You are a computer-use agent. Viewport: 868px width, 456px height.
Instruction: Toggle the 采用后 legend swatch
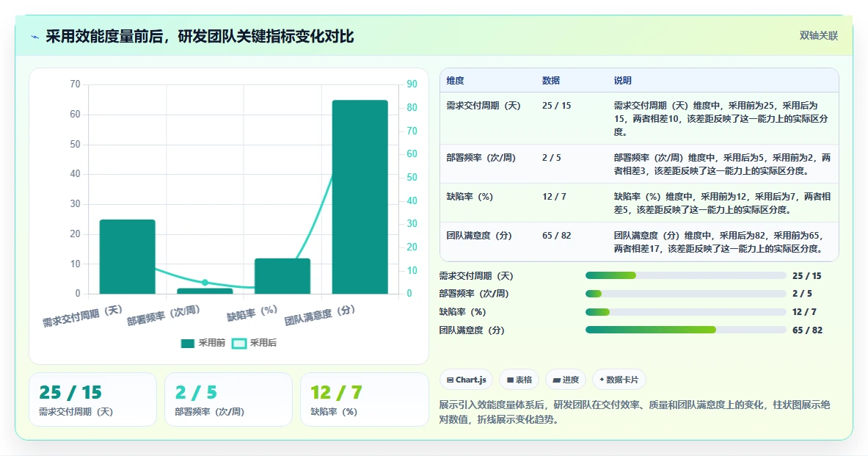(x=238, y=344)
